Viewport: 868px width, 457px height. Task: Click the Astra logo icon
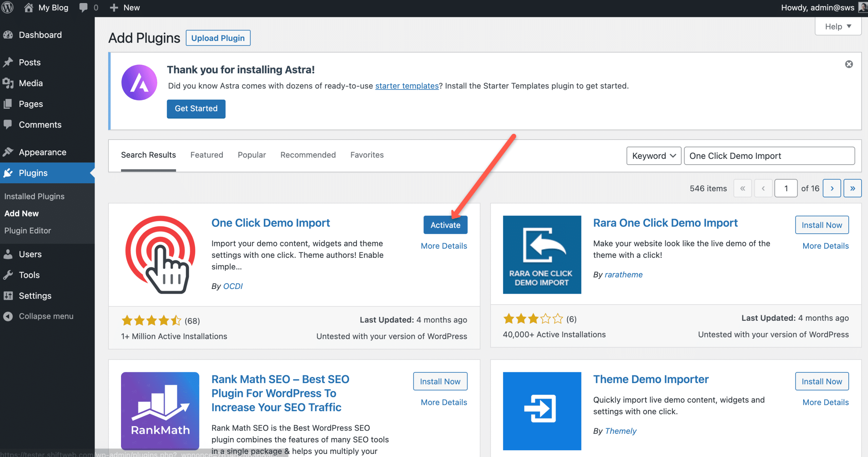(139, 82)
